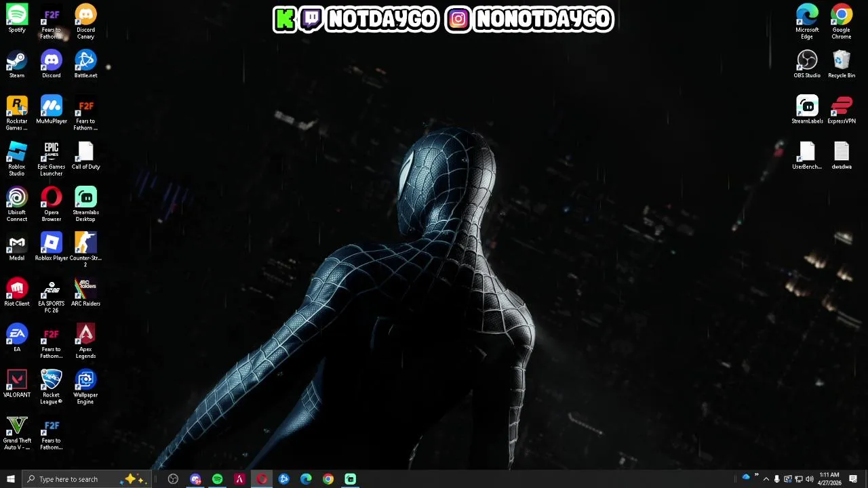Viewport: 868px width, 488px height.
Task: Open the Battle.net desktop shortcut
Action: coord(85,64)
